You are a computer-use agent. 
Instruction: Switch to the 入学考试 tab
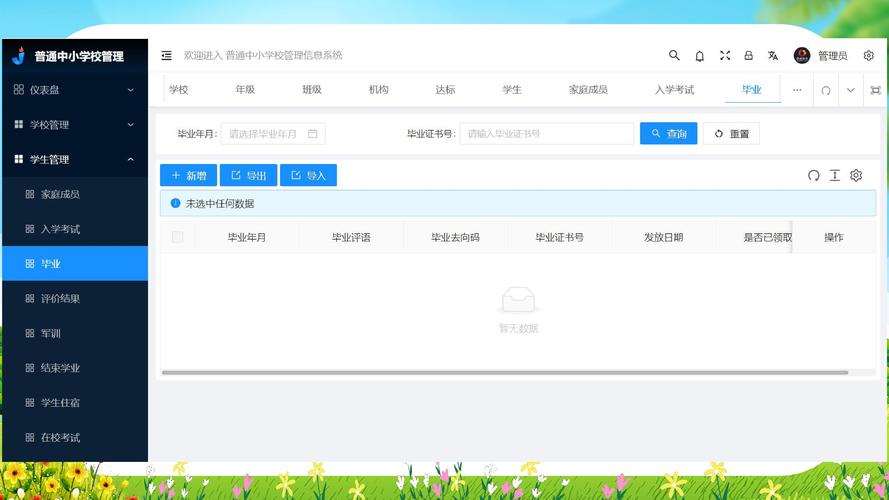coord(674,90)
